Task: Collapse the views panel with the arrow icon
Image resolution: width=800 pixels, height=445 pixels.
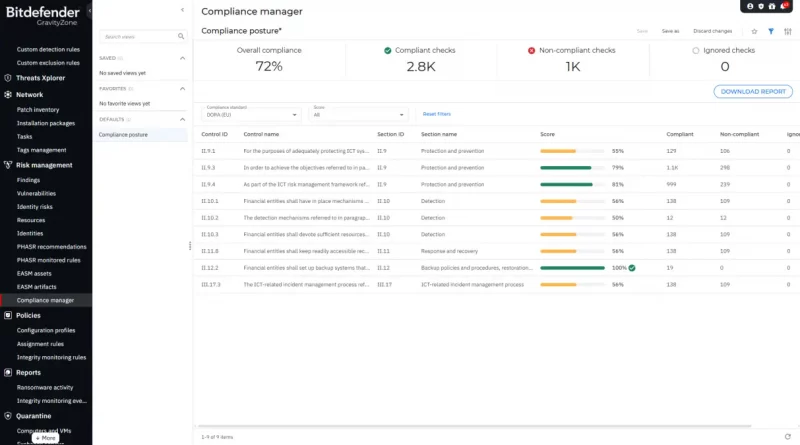Action: 181,9
